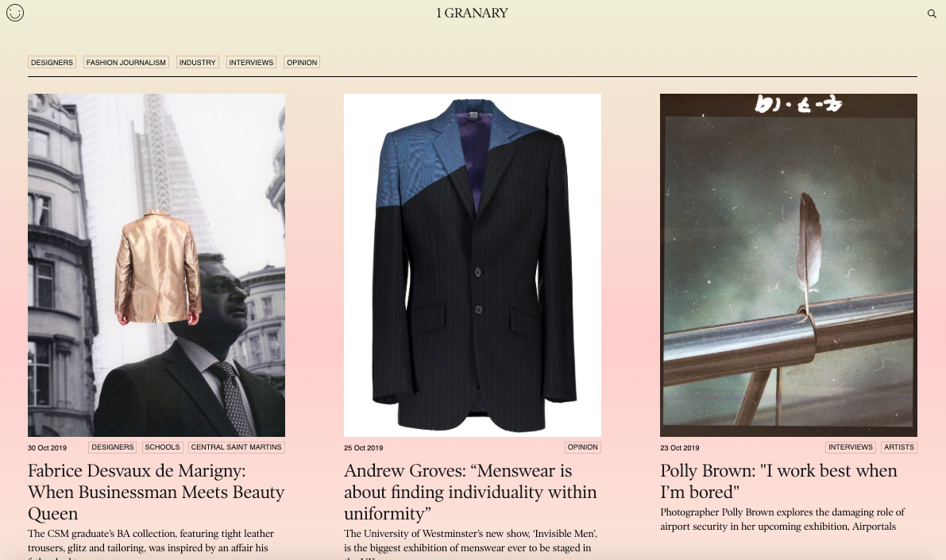Open the Artists tag

(899, 447)
